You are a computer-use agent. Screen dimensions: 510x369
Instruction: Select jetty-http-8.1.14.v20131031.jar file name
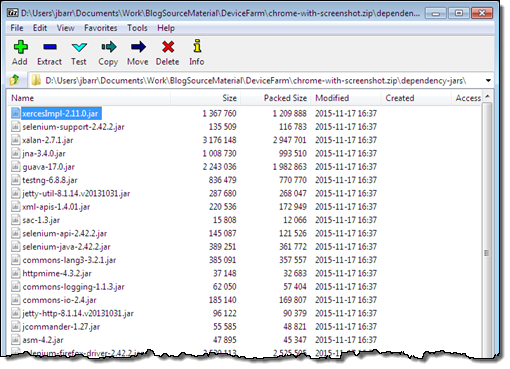(x=78, y=314)
